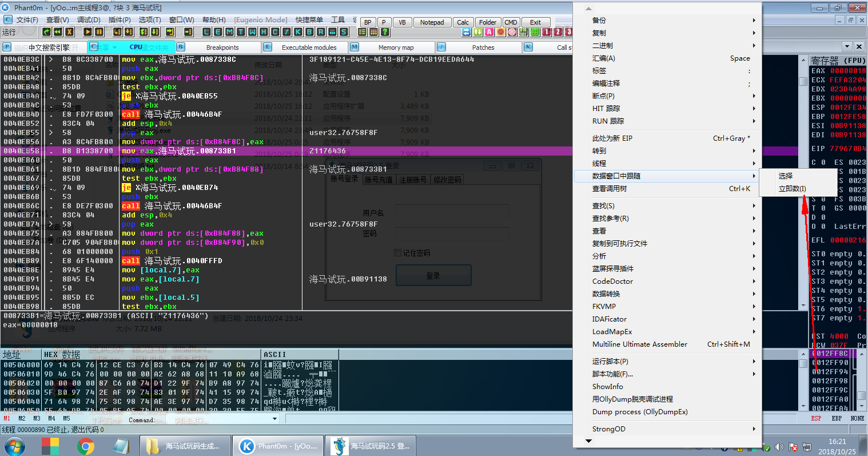
Task: Switch stack addressing to EBP mode
Action: tap(837, 418)
